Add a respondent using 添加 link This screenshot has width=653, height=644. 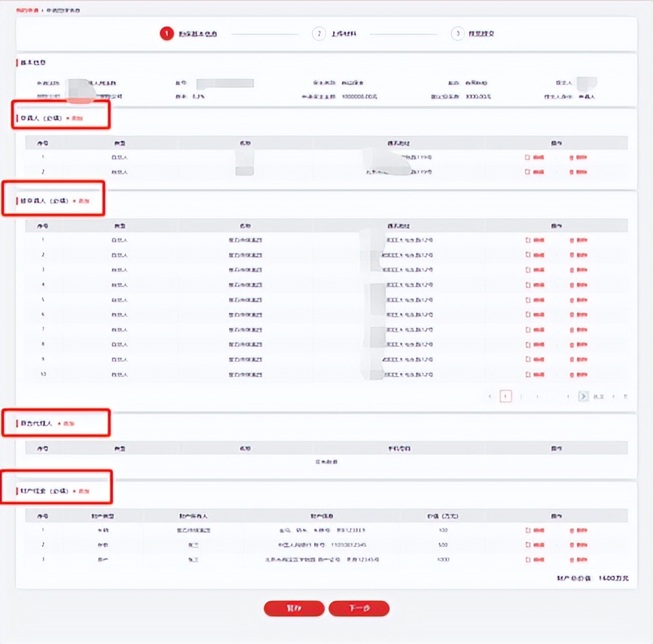(x=82, y=201)
